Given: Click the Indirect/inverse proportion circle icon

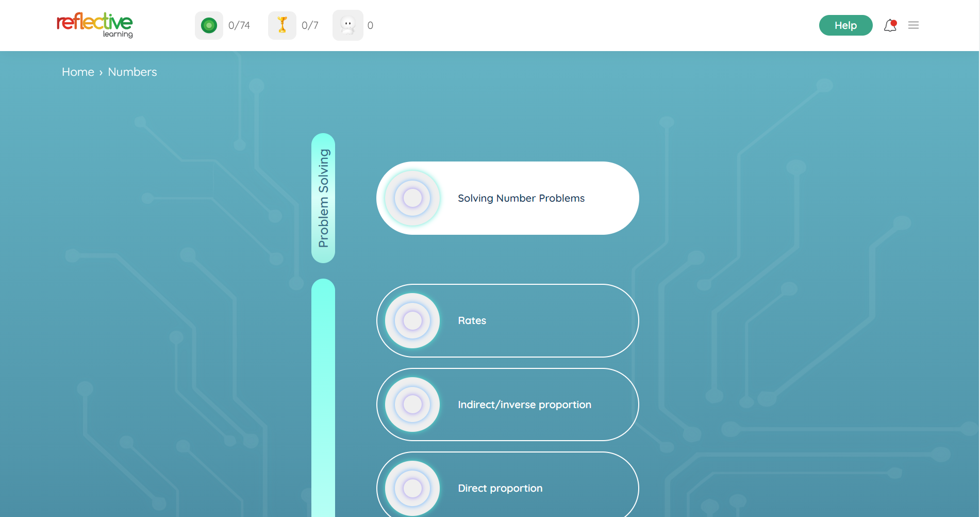Looking at the screenshot, I should pos(412,405).
